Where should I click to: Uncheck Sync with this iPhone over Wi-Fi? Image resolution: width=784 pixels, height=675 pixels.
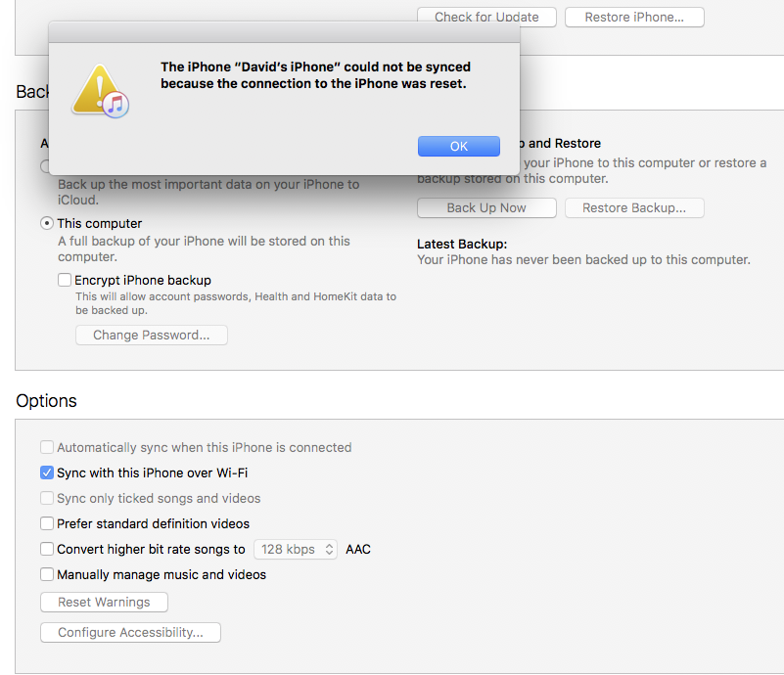coord(47,472)
